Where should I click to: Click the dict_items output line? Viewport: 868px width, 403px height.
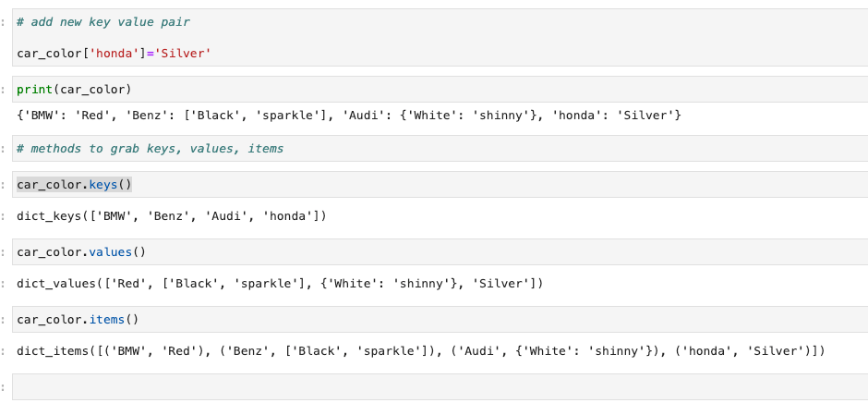[420, 351]
